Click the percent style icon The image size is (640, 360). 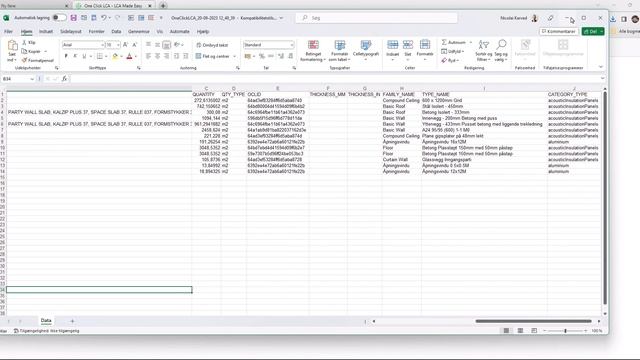[x=262, y=56]
